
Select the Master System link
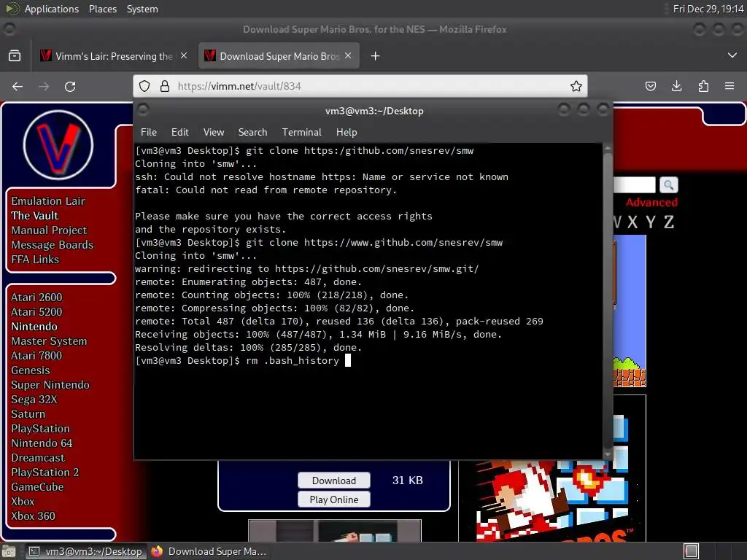point(49,341)
